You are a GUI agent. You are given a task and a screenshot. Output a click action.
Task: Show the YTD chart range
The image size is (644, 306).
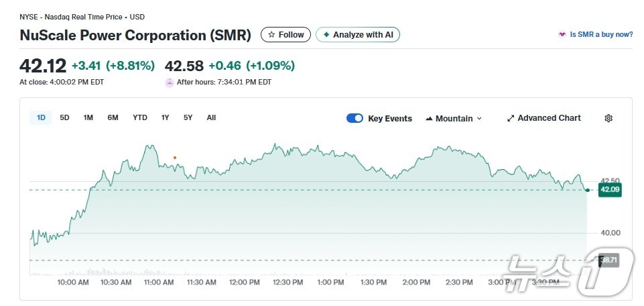point(139,117)
